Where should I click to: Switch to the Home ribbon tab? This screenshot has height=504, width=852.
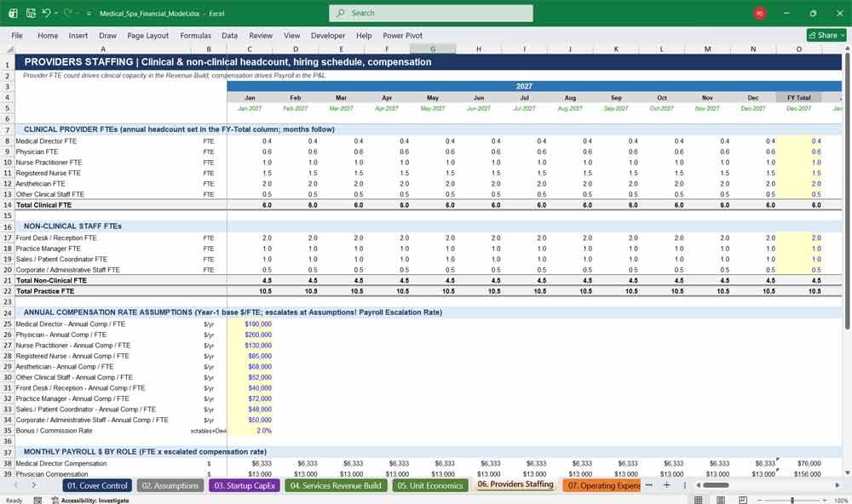point(48,35)
